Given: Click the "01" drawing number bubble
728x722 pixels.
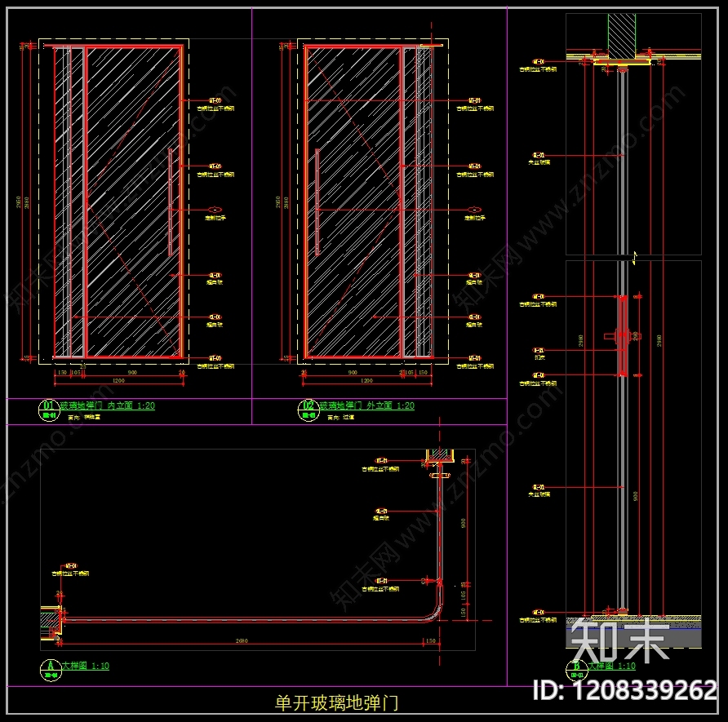Looking at the screenshot, I should coord(49,410).
